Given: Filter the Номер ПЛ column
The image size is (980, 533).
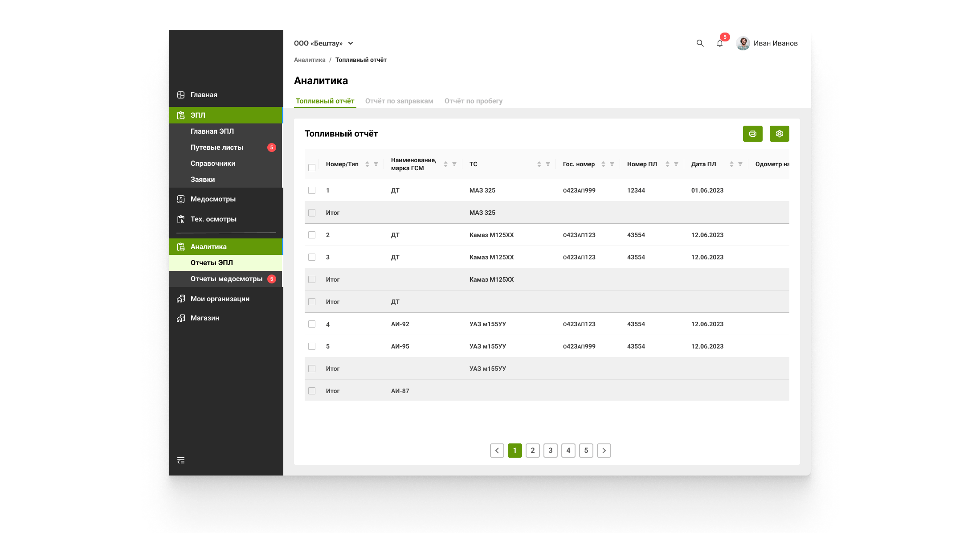Looking at the screenshot, I should pyautogui.click(x=676, y=164).
